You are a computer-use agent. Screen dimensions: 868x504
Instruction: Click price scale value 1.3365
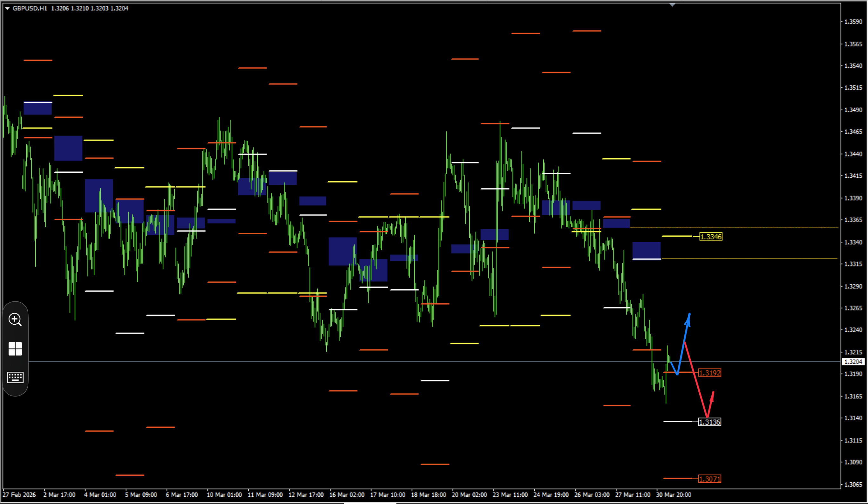(x=853, y=220)
